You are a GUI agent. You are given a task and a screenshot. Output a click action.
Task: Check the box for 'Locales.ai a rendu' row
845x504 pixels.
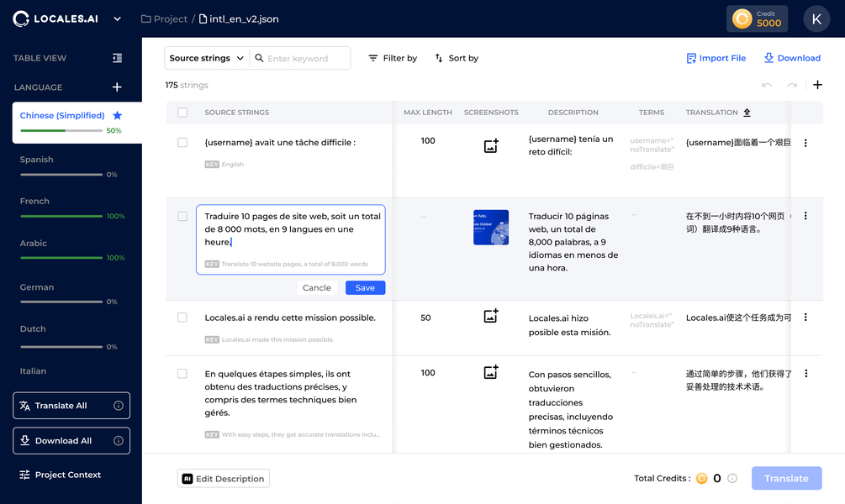tap(182, 318)
